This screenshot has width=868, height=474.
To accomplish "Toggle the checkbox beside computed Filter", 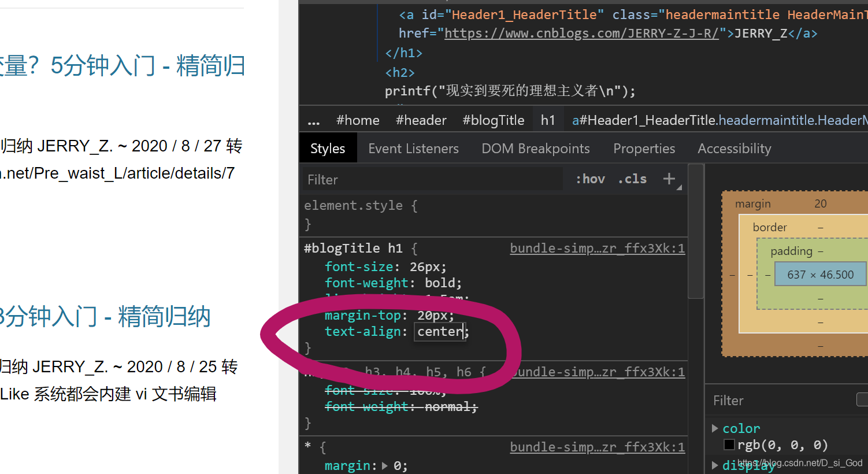I will [862, 399].
